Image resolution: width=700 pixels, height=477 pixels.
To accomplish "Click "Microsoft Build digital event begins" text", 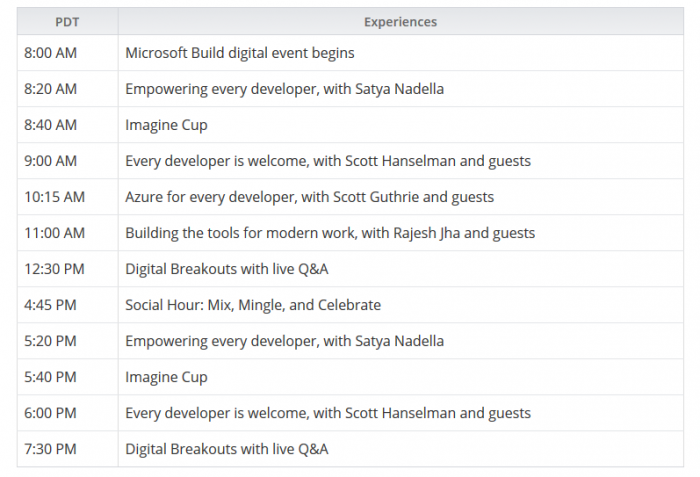I will tap(239, 53).
